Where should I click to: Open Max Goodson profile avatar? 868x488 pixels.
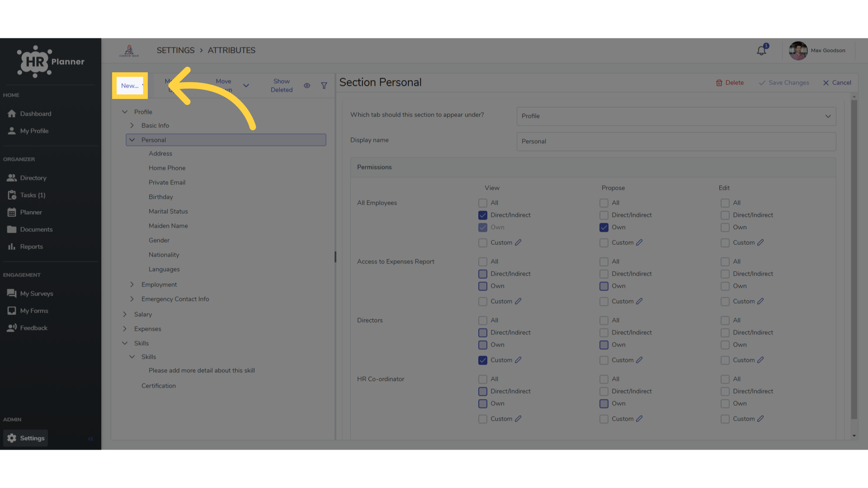798,51
